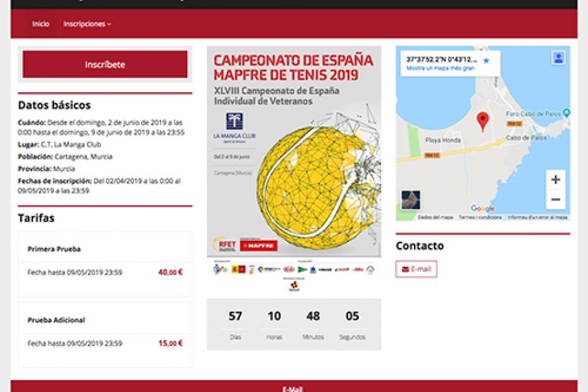Screen dimensions: 588x392
Task: Click the Faro Cabo de Palos marker
Action: (567, 112)
